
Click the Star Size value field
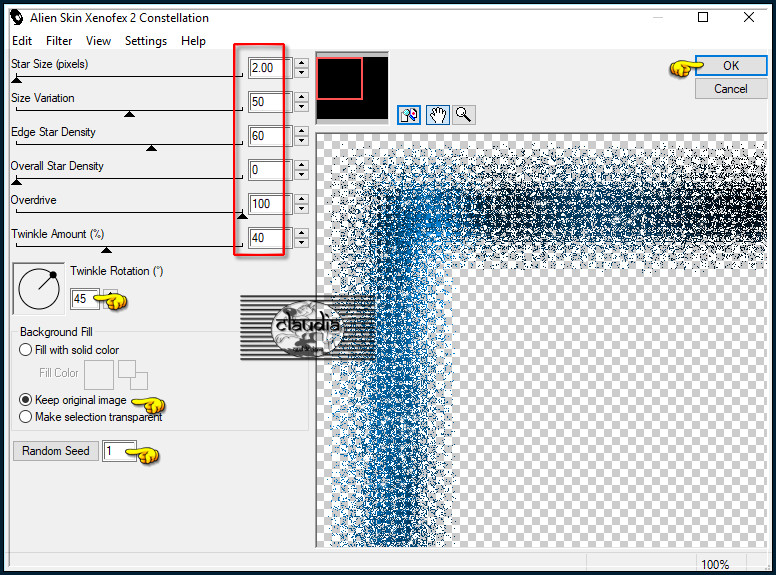pyautogui.click(x=270, y=68)
